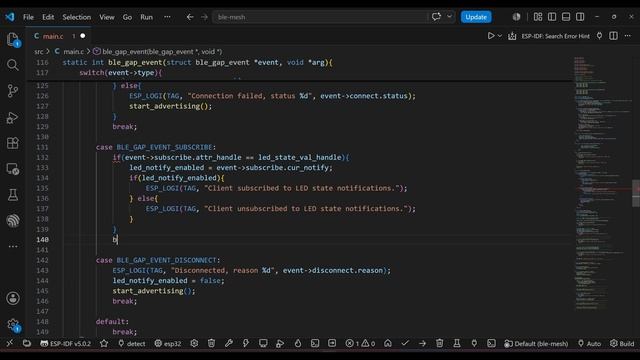This screenshot has height=360, width=640.
Task: Click the home icon in status bar
Action: (388, 343)
